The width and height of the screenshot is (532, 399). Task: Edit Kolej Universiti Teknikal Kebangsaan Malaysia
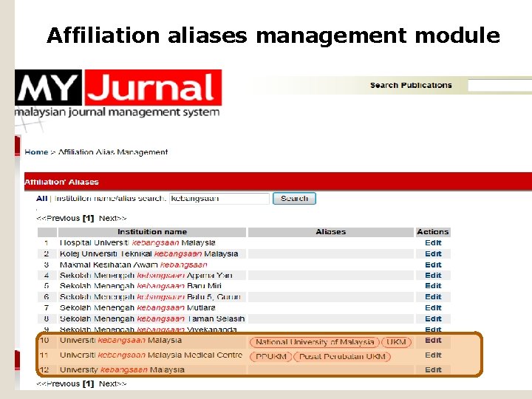[x=433, y=253]
